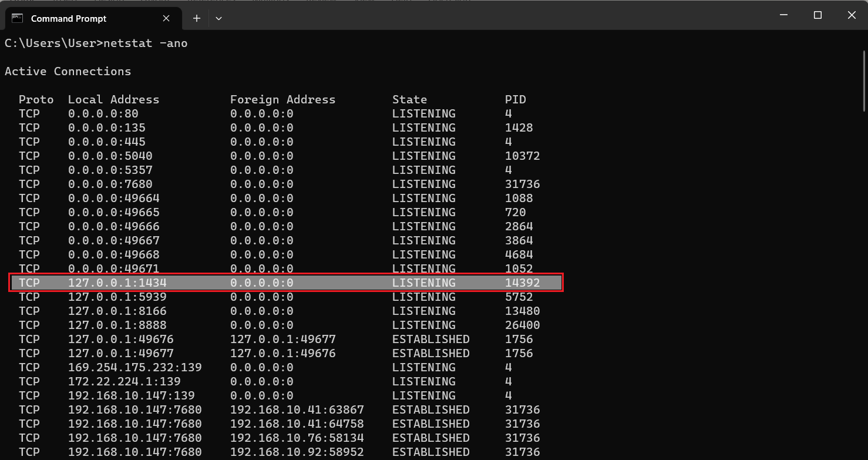Click foreign address 127.0.0.1:49676
Viewport: 868px width, 460px height.
tap(283, 353)
